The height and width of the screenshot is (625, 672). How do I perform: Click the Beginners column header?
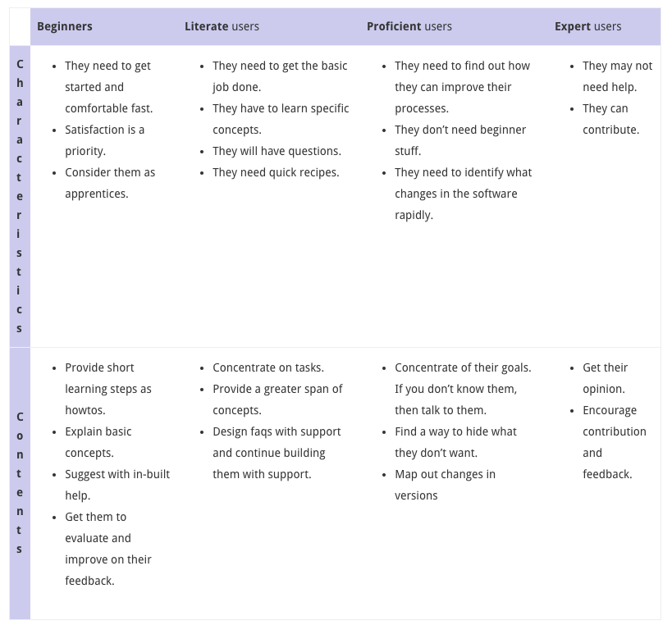[65, 26]
